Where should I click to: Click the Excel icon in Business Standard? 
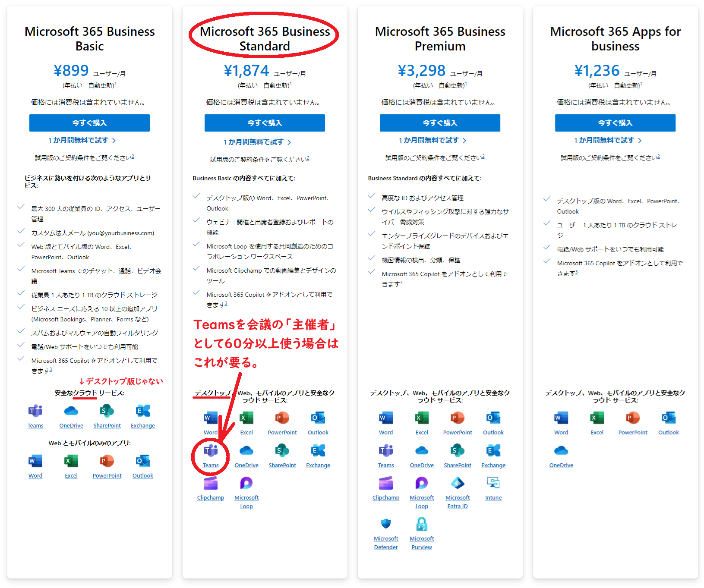pos(246,418)
